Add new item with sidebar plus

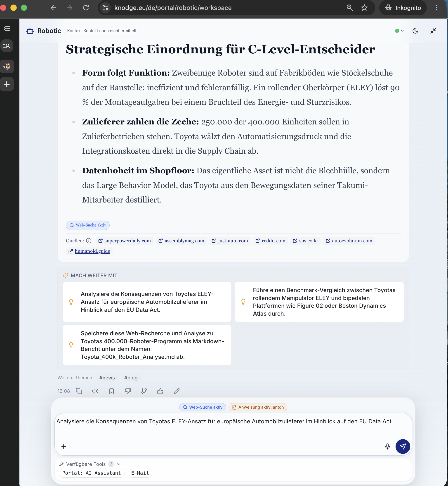pyautogui.click(x=7, y=84)
